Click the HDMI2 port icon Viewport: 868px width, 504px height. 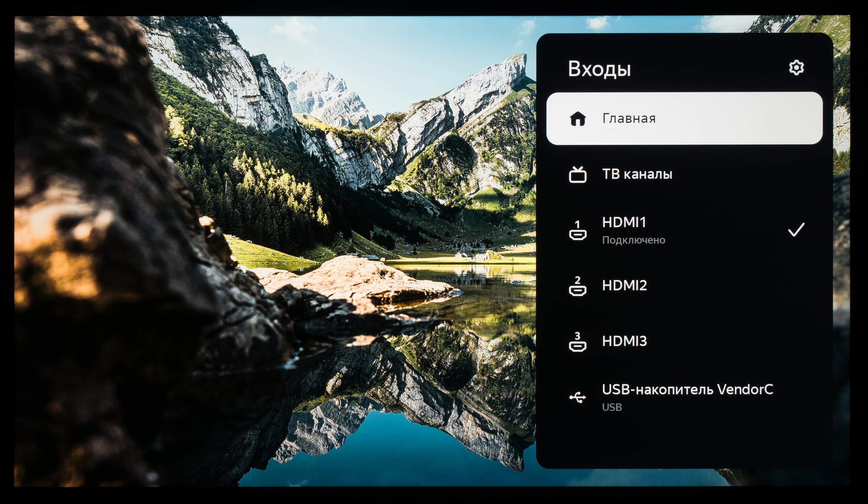(x=578, y=286)
